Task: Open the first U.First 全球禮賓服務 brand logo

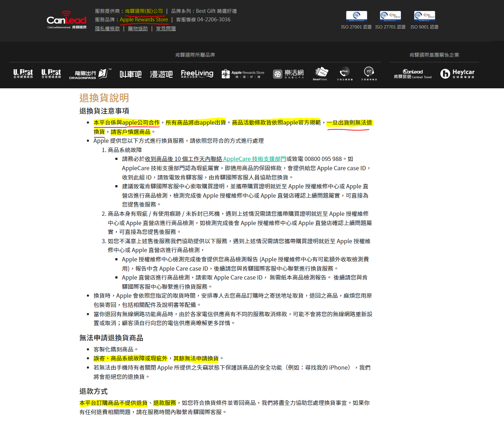Action: (x=23, y=74)
